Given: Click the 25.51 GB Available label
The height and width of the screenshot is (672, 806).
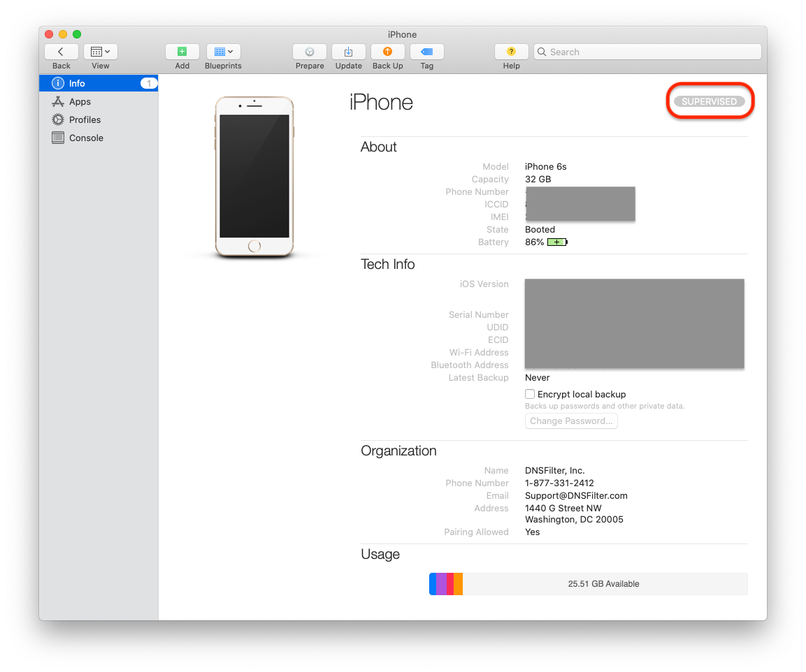Looking at the screenshot, I should point(603,583).
